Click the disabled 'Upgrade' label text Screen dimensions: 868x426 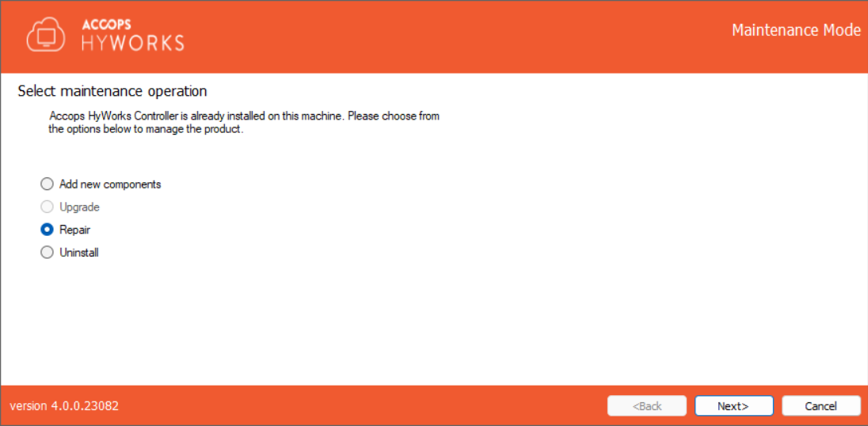click(x=80, y=207)
